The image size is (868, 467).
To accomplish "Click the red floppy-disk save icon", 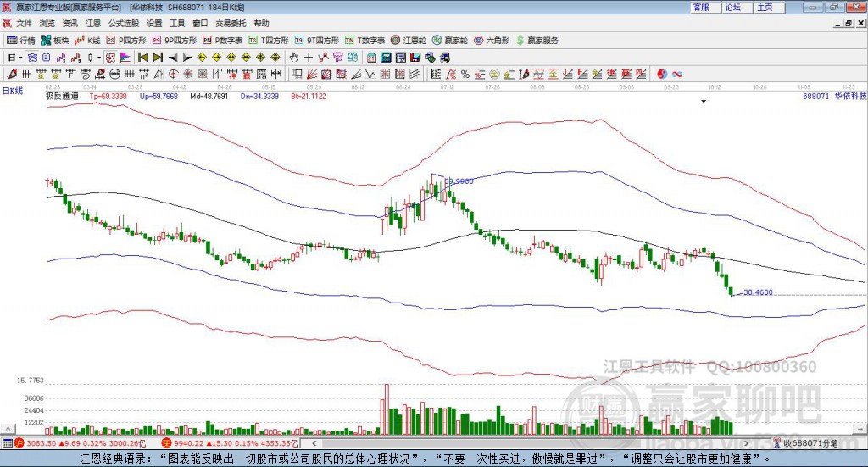I will click(415, 58).
